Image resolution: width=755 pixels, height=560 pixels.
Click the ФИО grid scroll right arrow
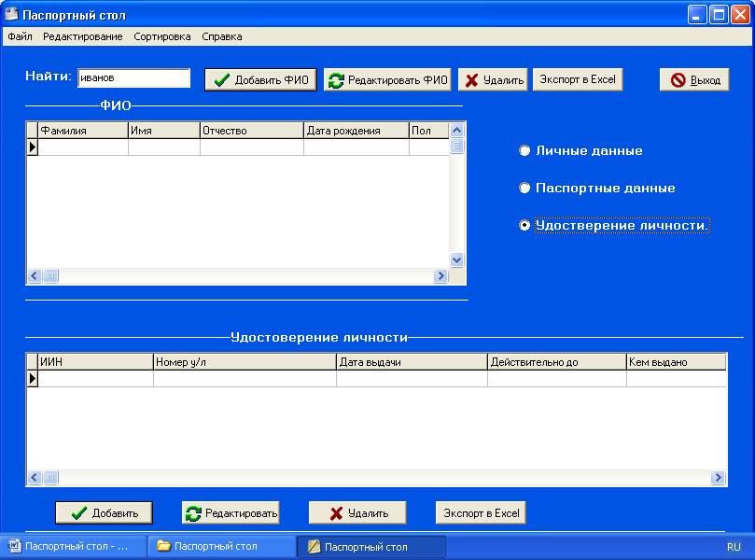(440, 276)
